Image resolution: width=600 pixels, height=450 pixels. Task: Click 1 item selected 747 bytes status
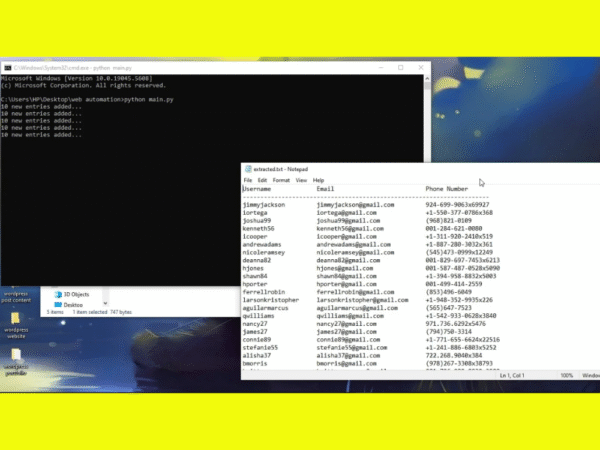pyautogui.click(x=102, y=312)
